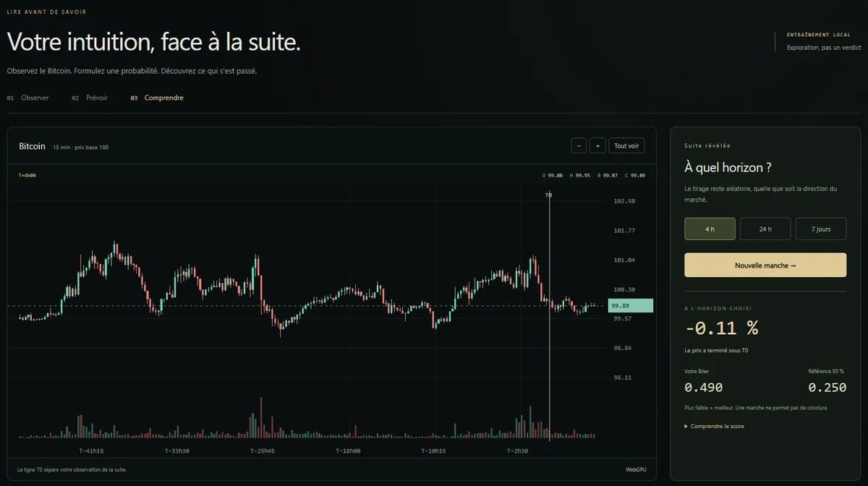Select the 24 h horizon option
The width and height of the screenshot is (868, 486).
(765, 229)
